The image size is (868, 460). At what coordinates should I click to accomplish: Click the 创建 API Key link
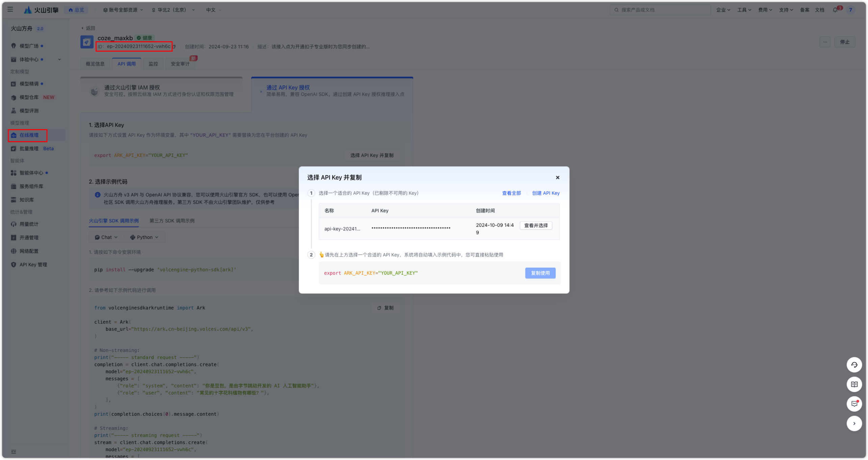click(546, 193)
